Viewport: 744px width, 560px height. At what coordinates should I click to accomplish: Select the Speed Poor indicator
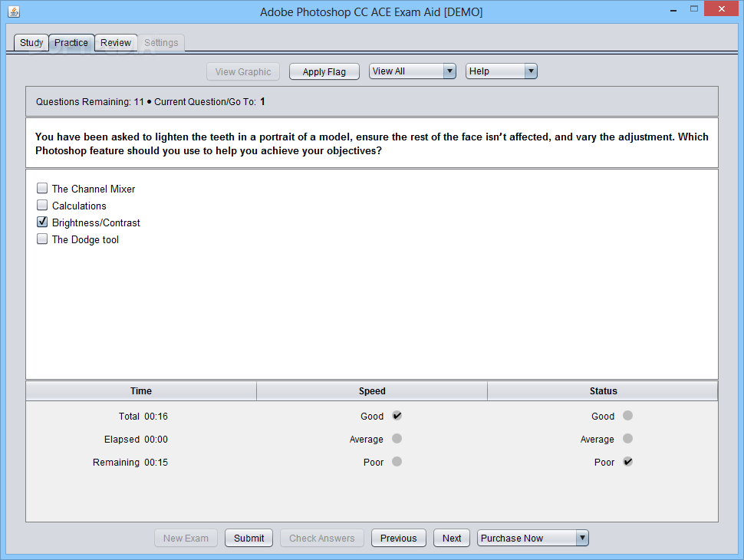point(397,461)
